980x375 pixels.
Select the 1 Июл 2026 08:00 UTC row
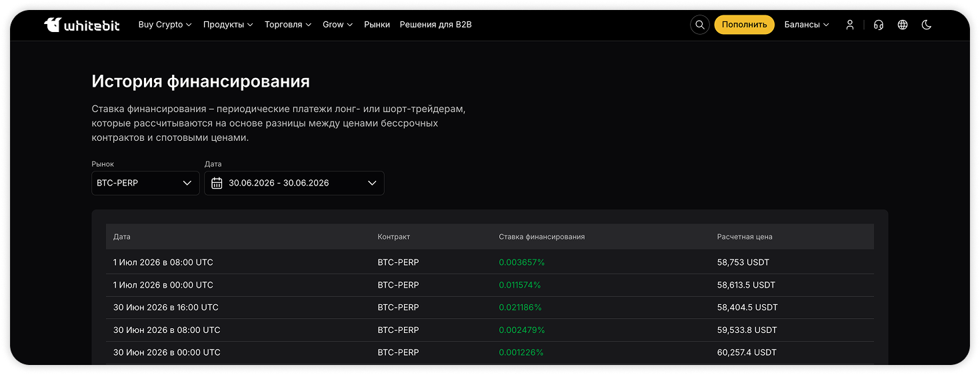point(489,262)
